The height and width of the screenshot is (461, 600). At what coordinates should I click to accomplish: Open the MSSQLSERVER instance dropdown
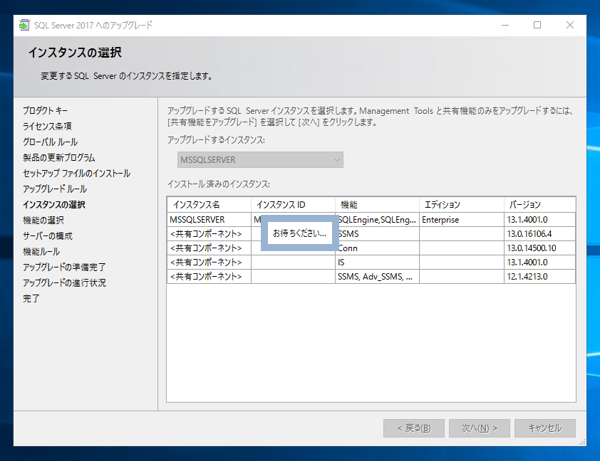pos(260,160)
